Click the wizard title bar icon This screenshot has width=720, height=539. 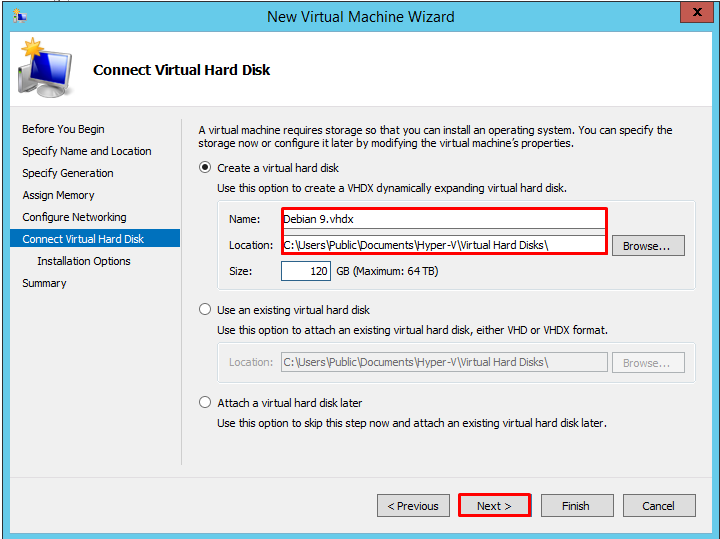coord(20,16)
